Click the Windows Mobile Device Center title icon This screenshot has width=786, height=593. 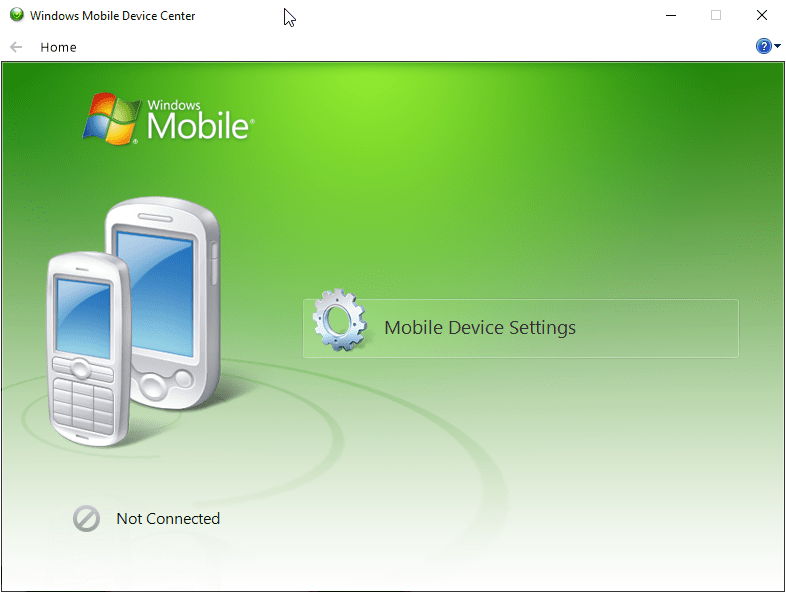[17, 15]
